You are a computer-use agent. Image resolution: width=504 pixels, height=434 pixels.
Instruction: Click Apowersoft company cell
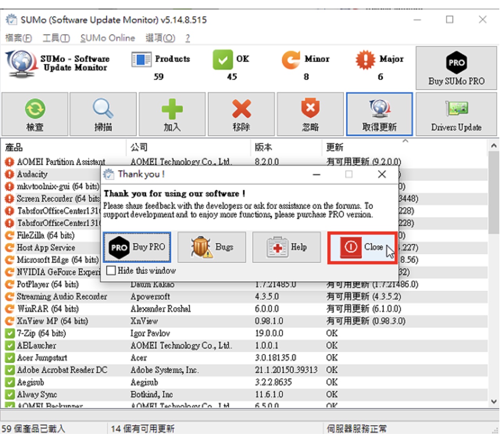150,296
